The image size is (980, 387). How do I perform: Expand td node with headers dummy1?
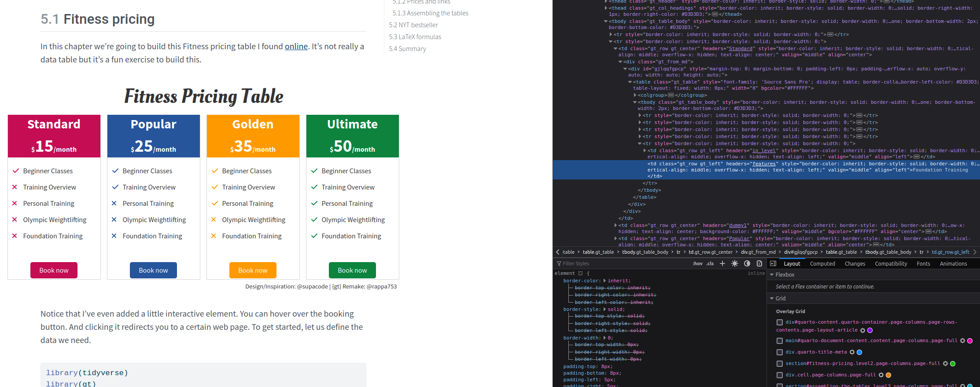point(615,225)
